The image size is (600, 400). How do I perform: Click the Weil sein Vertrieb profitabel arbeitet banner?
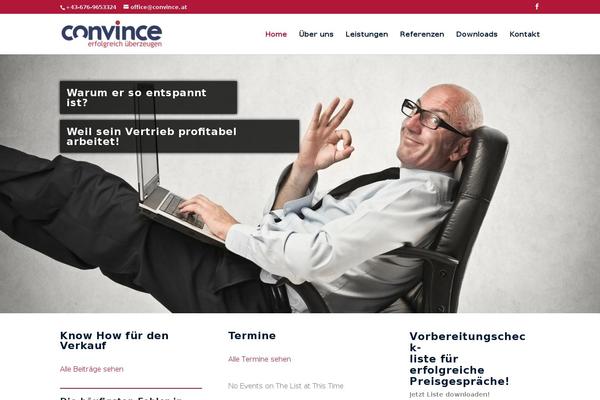(179, 136)
